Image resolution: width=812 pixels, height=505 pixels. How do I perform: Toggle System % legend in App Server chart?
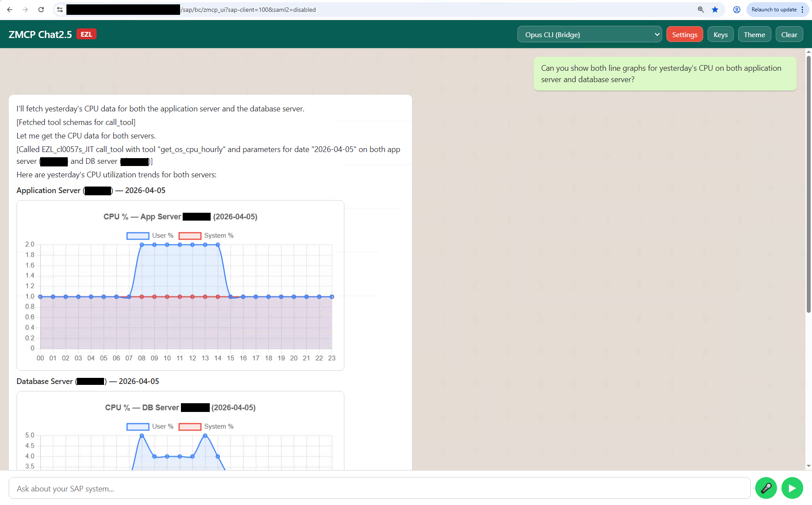coord(206,235)
